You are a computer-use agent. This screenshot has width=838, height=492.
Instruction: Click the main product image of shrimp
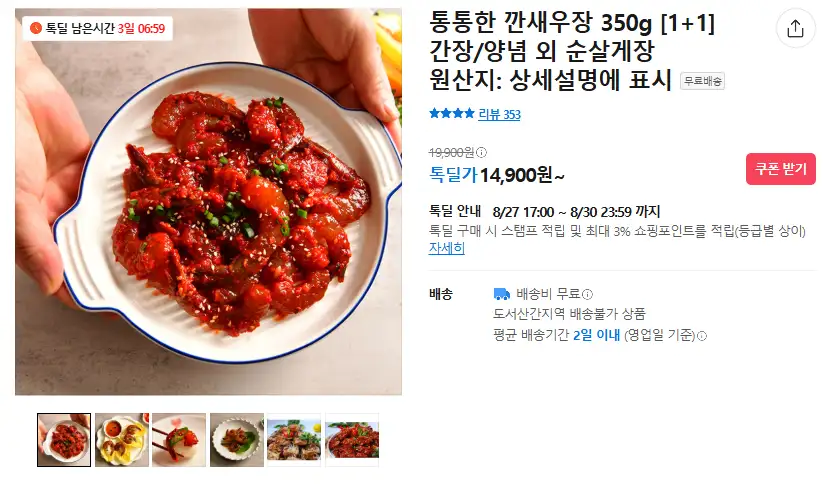pos(208,202)
